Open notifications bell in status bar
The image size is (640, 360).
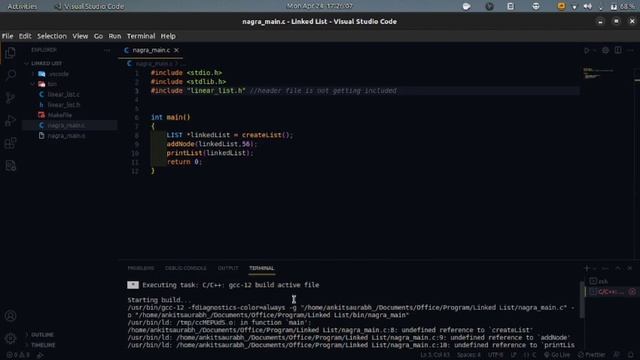click(x=630, y=355)
